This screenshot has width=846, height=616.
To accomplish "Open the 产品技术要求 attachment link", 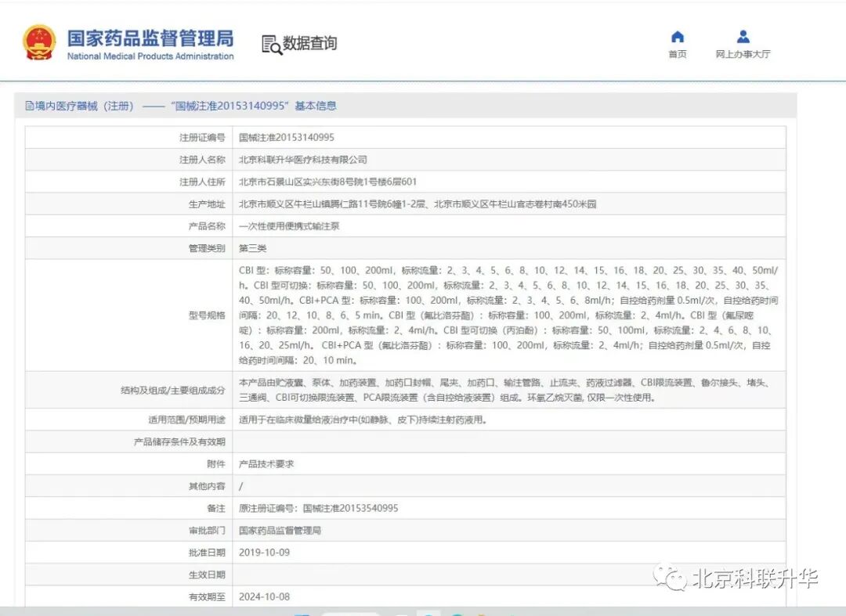I will [x=267, y=463].
